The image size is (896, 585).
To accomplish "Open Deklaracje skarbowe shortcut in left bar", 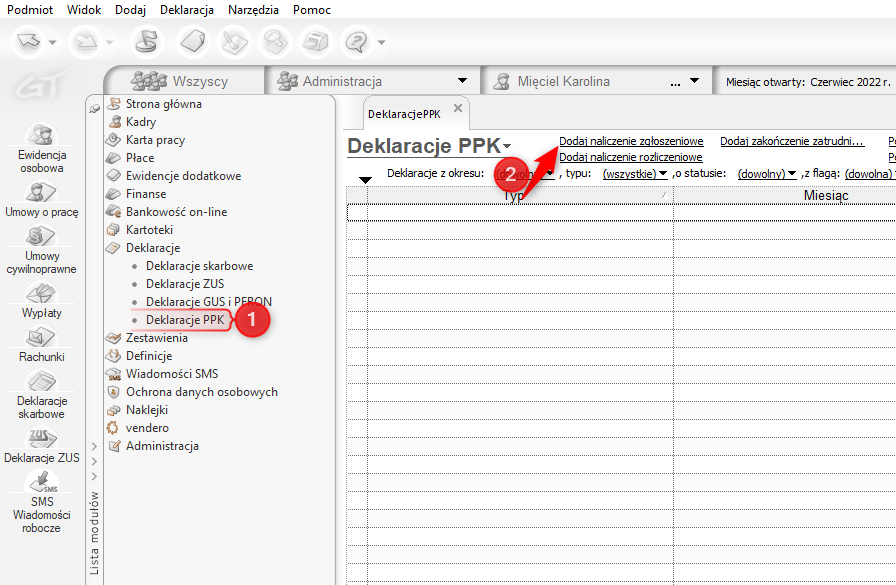I will (42, 395).
